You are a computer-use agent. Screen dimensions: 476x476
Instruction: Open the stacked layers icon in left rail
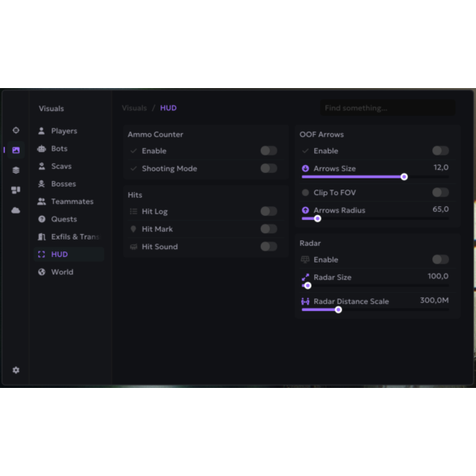(16, 170)
